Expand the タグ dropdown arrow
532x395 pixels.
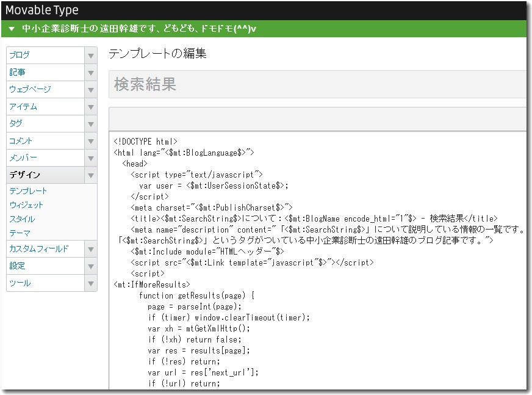[x=90, y=124]
